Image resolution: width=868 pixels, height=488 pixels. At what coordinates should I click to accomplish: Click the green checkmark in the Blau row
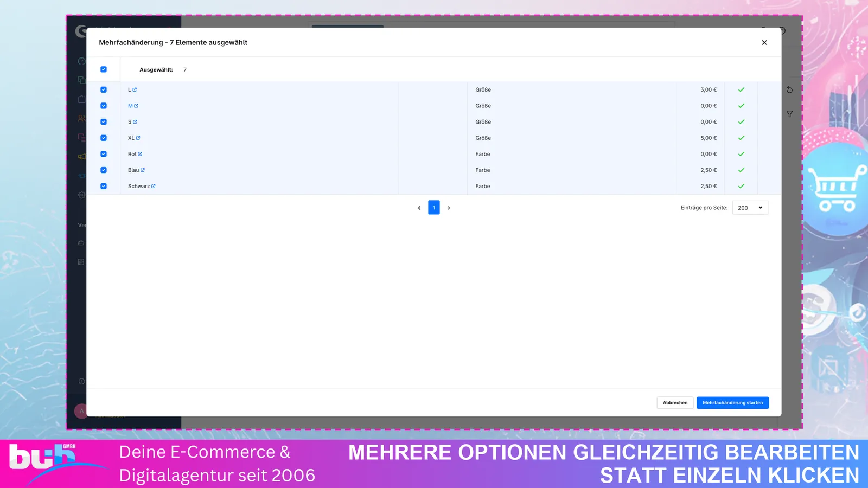[741, 170]
